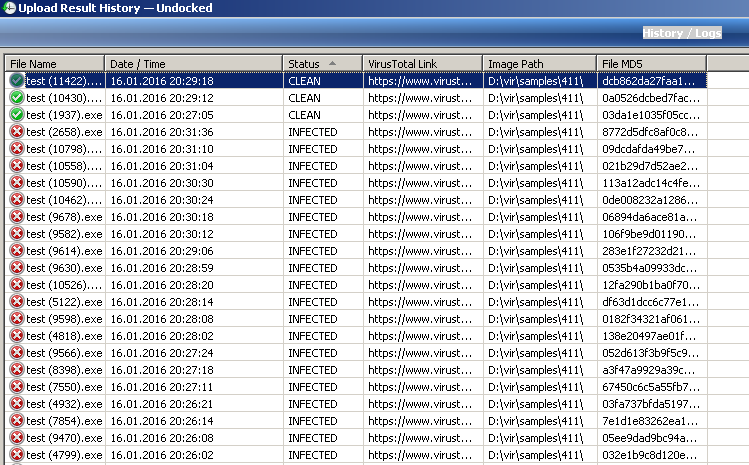Click date 16.01.2016 20:26:02
The image size is (749, 465).
click(x=162, y=455)
